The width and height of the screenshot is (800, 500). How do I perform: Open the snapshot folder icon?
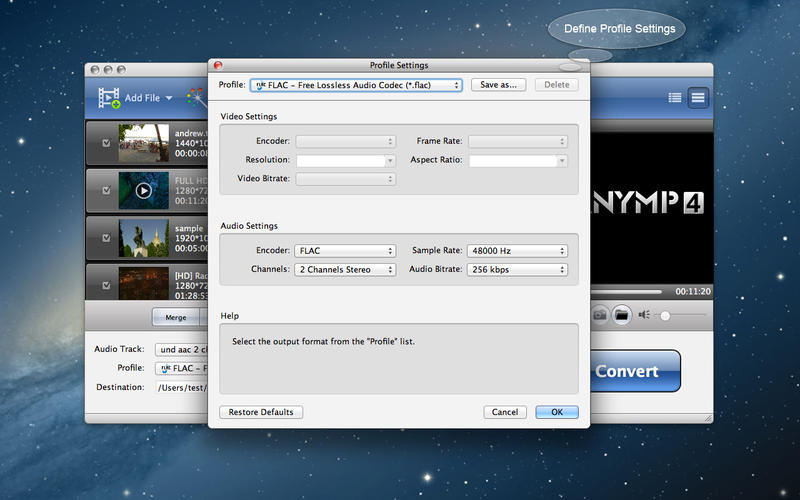coord(621,314)
